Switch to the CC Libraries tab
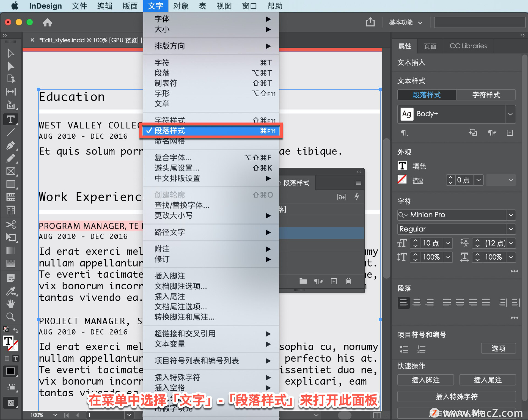Image resolution: width=528 pixels, height=420 pixels. [468, 46]
